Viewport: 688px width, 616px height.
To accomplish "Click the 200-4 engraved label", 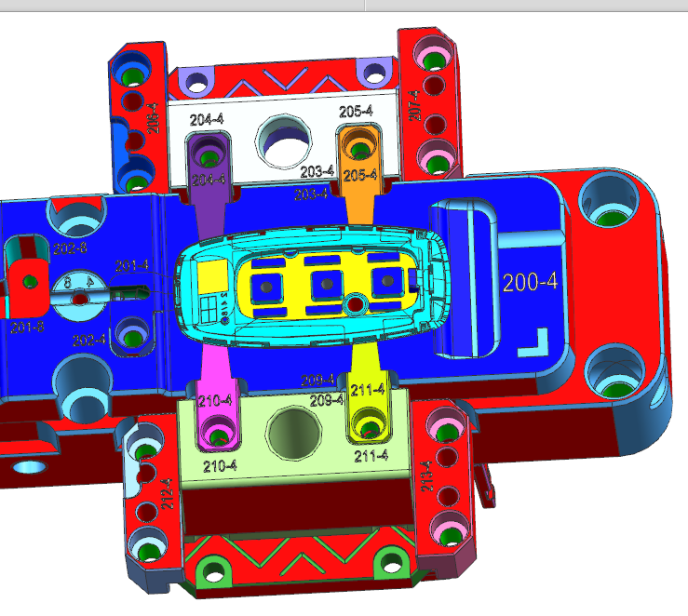I will tap(530, 283).
